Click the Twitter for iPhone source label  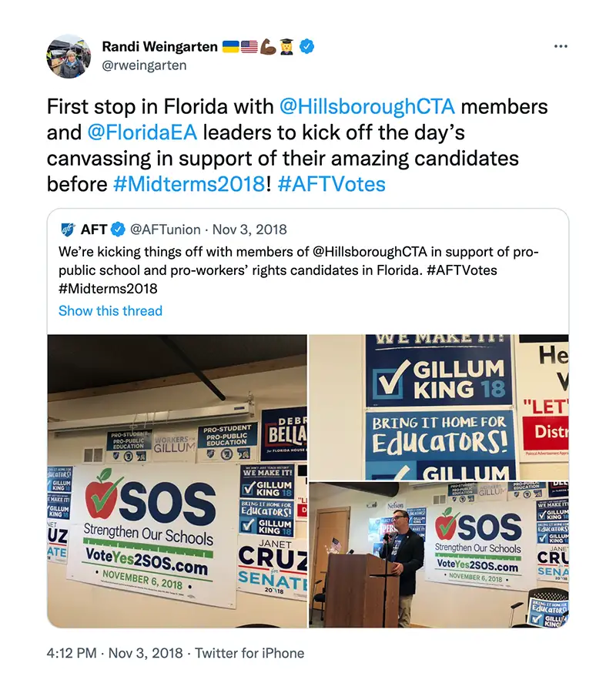249,653
